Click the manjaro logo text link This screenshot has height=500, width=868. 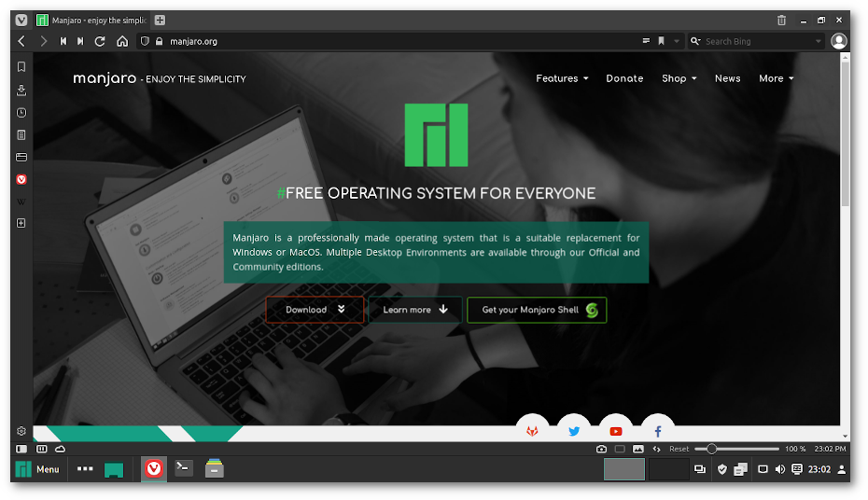tap(105, 78)
